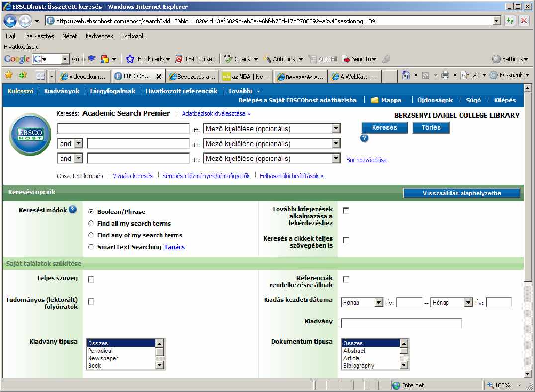Open the second row 'and' operator dropdown
Screen dimensions: 535x392
point(70,144)
